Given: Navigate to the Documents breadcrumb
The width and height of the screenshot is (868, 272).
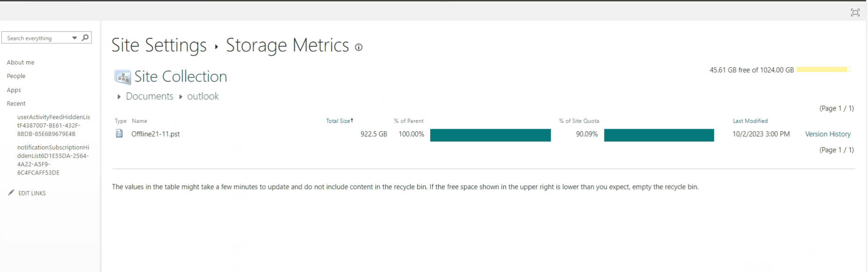Looking at the screenshot, I should (x=149, y=97).
